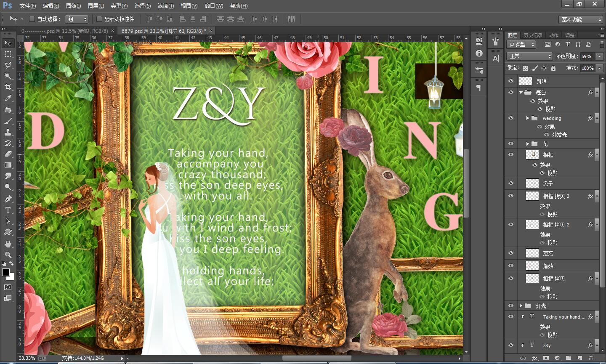Image resolution: width=606 pixels, height=364 pixels.
Task: Switch to the 调整 panel tab
Action: click(x=570, y=35)
